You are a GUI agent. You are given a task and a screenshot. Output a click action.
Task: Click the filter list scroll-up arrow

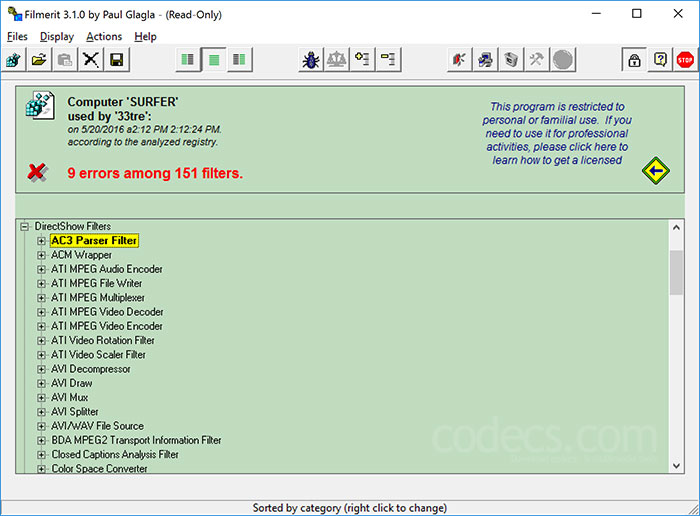click(x=676, y=228)
